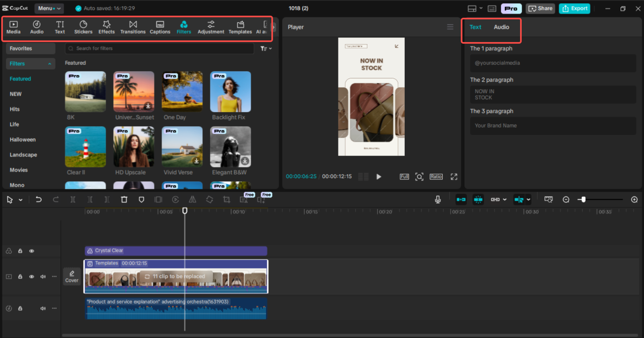Select the Text tool in top toolbar

(60, 27)
